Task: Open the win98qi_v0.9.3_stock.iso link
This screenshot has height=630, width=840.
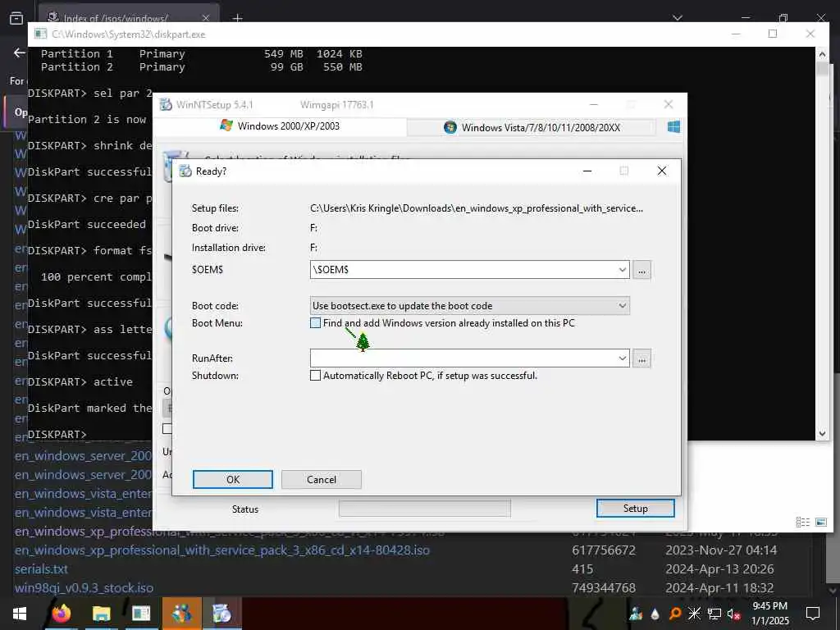Action: tap(84, 587)
